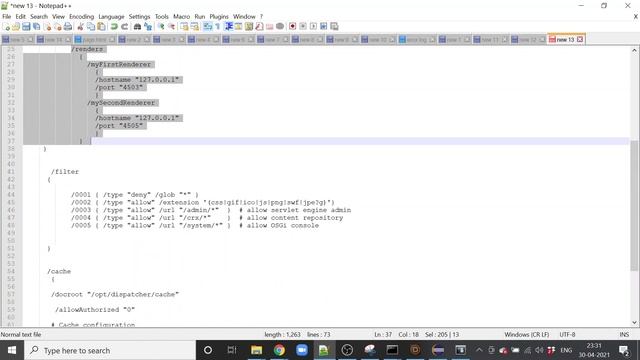Click the Folder as Workspace icon

click(269, 27)
